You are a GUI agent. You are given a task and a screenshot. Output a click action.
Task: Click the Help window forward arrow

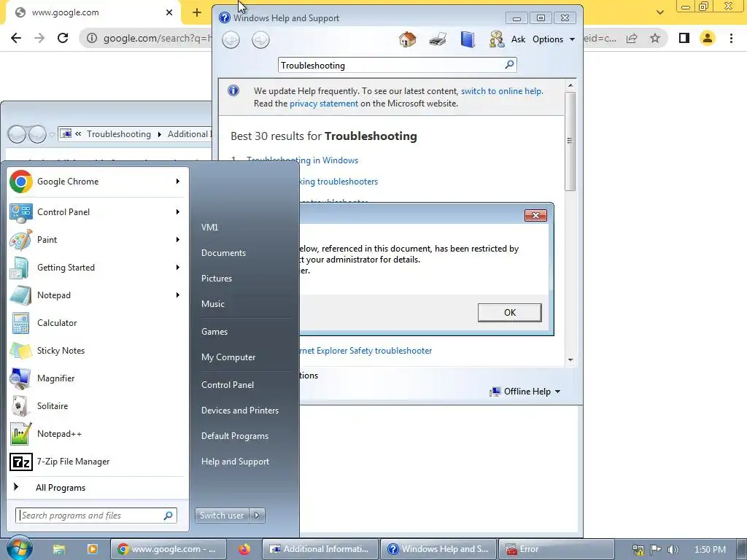[260, 39]
